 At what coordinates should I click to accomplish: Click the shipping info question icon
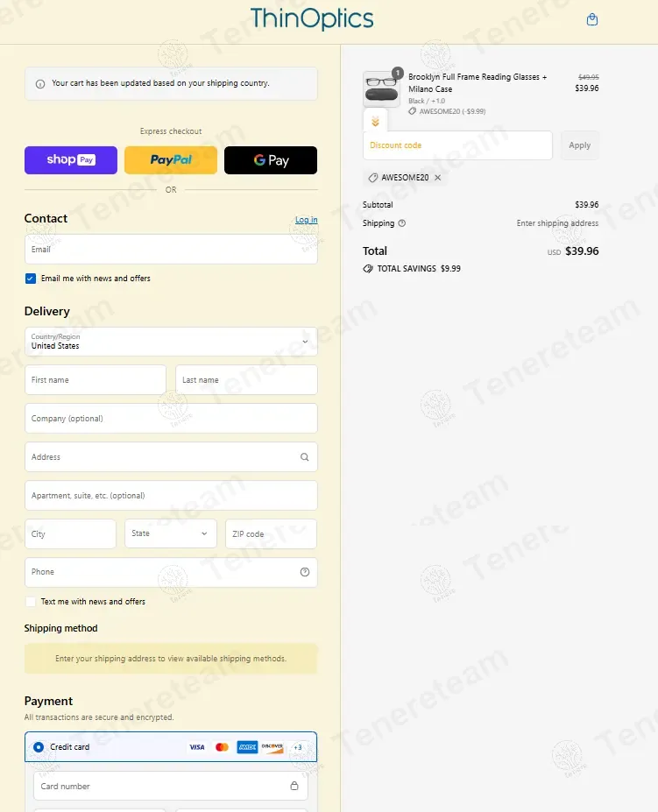pos(402,223)
